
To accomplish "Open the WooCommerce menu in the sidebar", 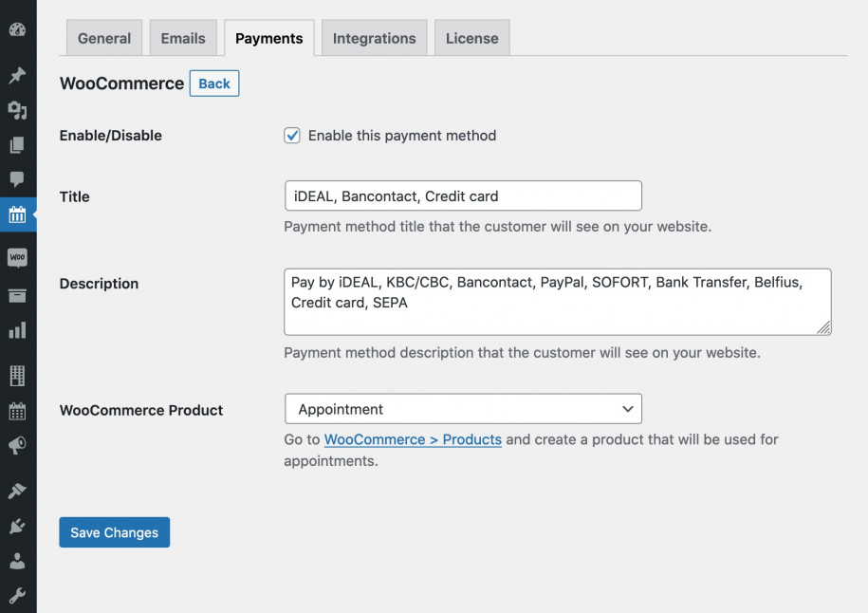I will (18, 256).
